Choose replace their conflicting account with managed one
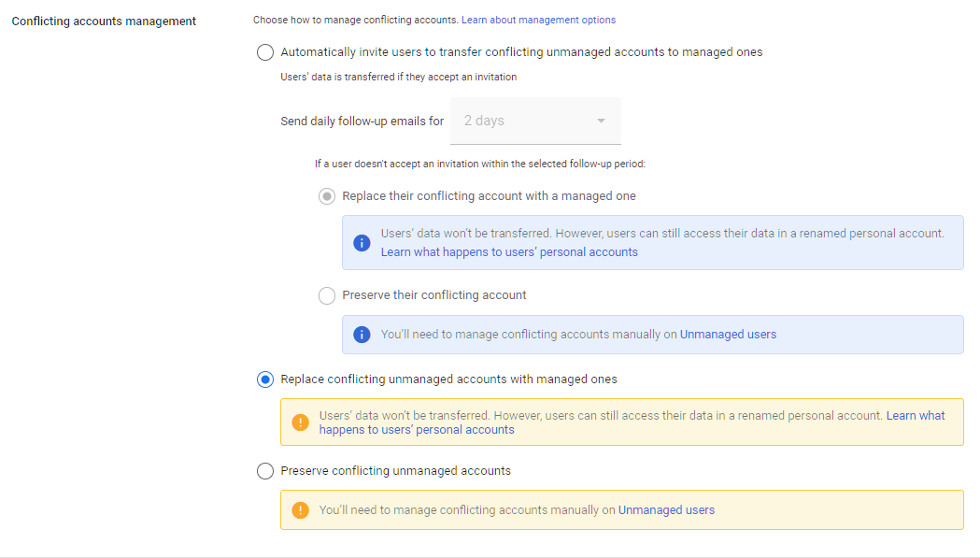This screenshot has width=980, height=558. tap(327, 196)
